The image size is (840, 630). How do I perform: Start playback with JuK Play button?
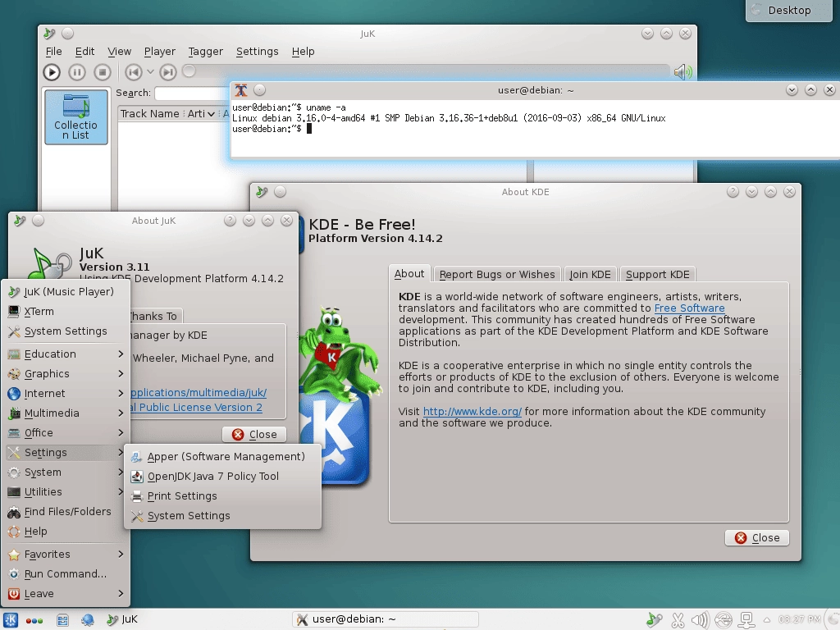pos(52,72)
